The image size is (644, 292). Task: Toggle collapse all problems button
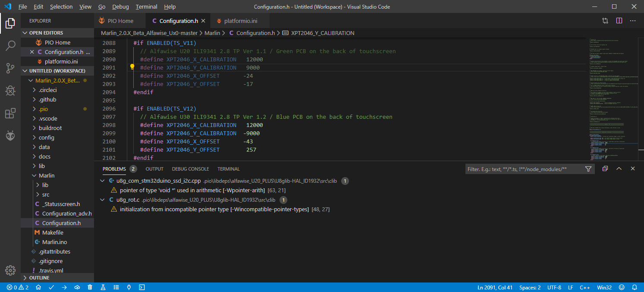[x=605, y=169]
